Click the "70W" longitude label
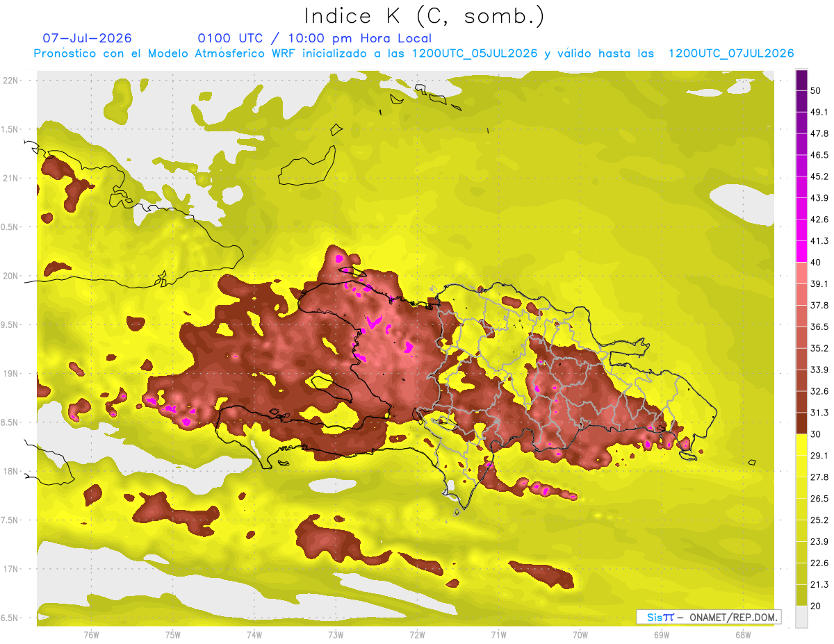This screenshot has height=644, width=834. click(580, 635)
